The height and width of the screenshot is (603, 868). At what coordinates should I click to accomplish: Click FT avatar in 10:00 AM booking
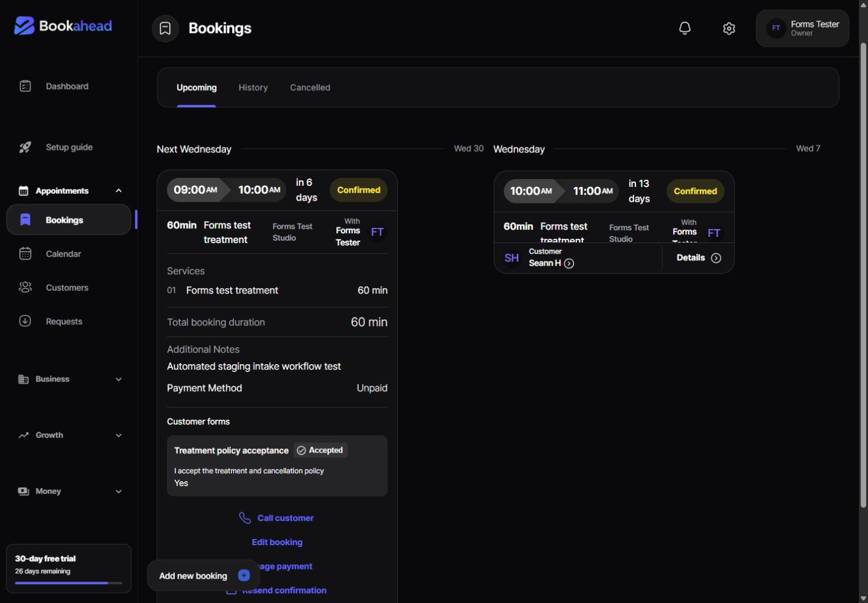714,233
